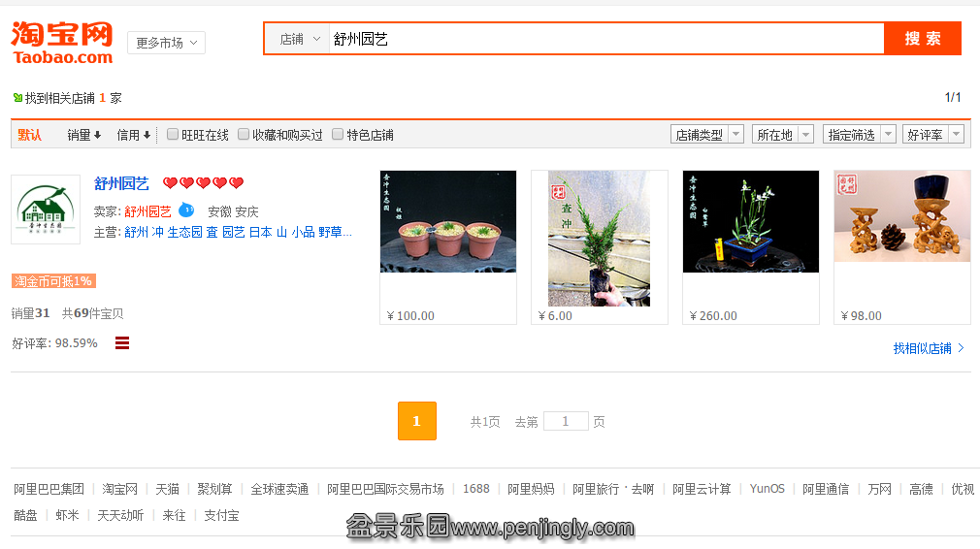Open the 聚划算 footer link

214,489
